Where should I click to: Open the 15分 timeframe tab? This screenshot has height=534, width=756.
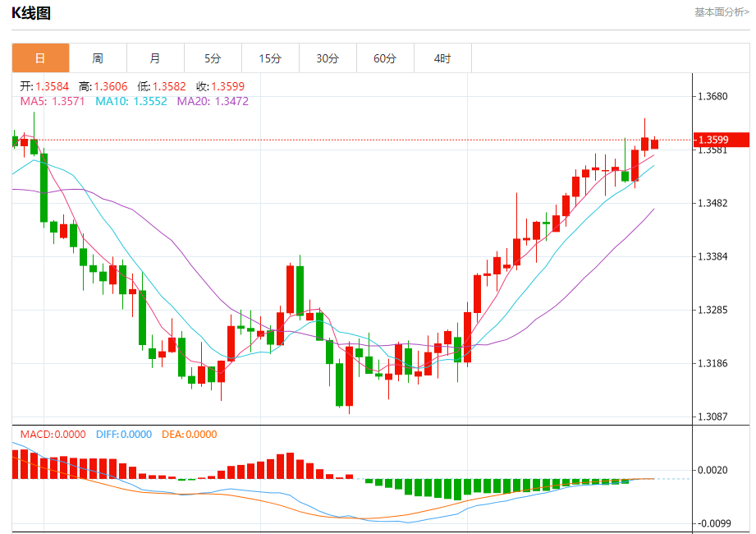click(x=270, y=58)
